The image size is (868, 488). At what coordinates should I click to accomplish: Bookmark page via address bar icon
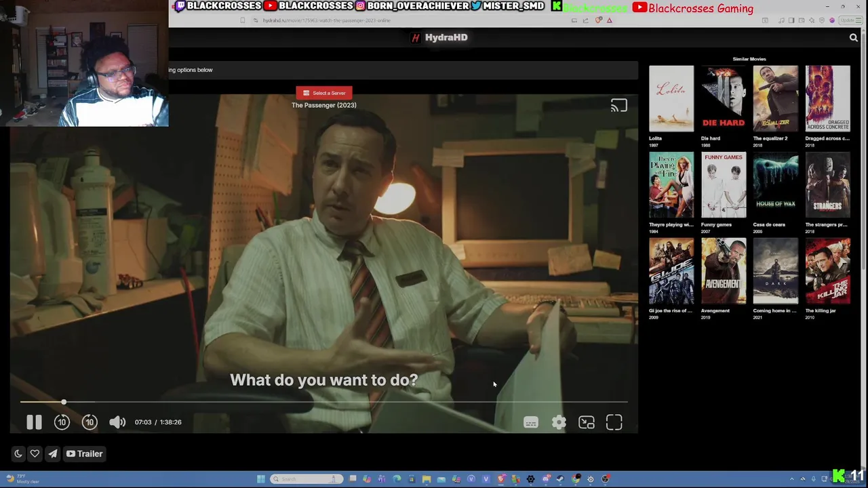[243, 20]
